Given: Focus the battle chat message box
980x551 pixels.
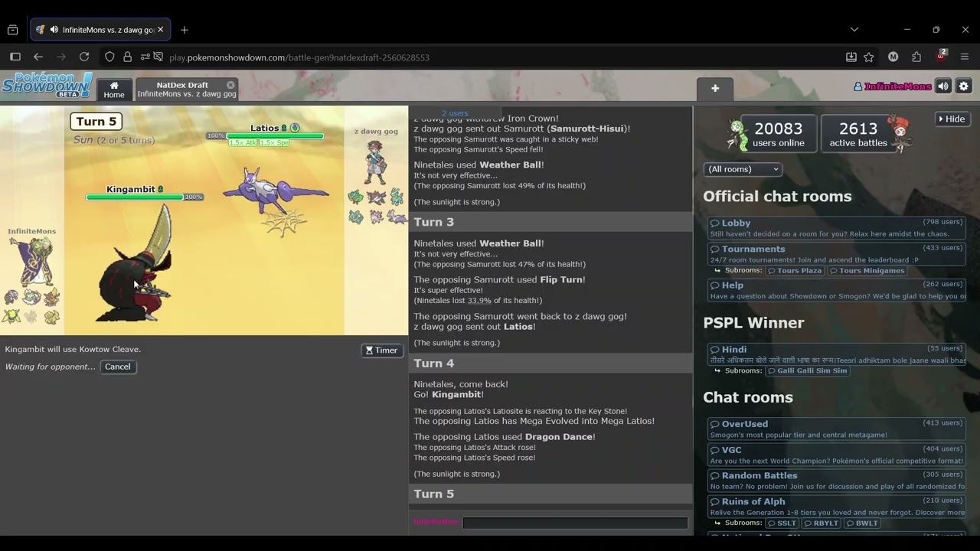Looking at the screenshot, I should coord(575,523).
